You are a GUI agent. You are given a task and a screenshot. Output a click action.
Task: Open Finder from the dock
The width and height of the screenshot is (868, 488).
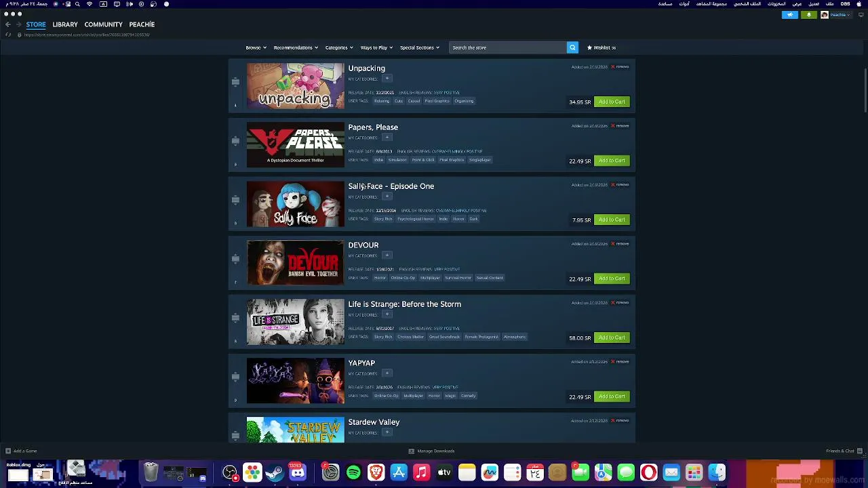717,472
